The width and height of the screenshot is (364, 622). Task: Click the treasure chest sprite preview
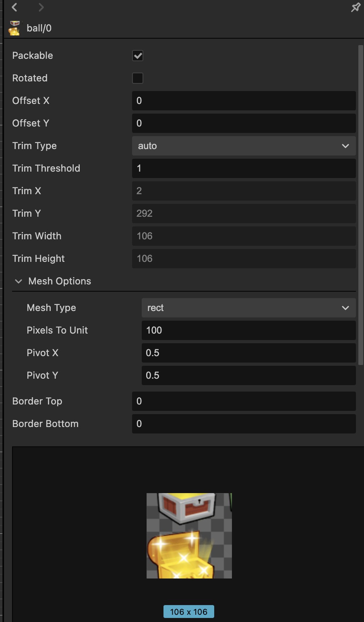point(189,535)
